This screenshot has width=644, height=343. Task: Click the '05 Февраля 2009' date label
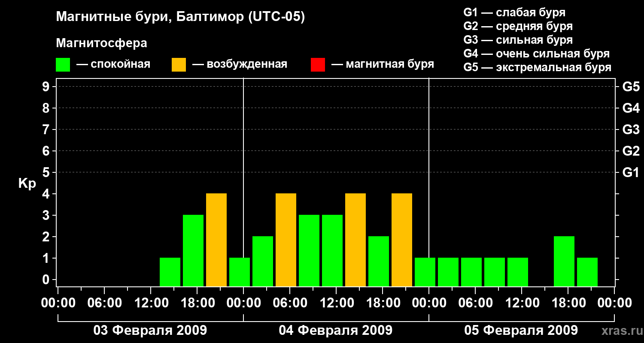pos(521,331)
